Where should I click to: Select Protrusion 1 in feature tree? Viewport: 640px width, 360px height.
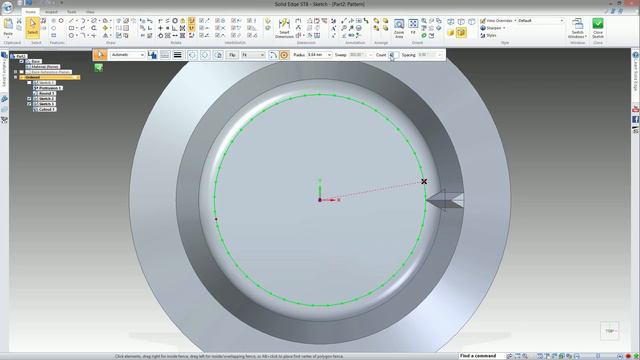coord(48,88)
